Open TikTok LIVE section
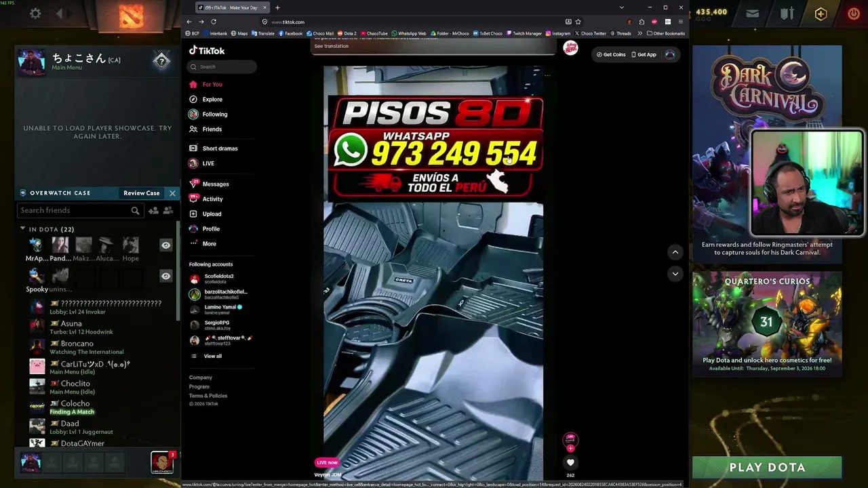This screenshot has height=488, width=868. coord(201,163)
